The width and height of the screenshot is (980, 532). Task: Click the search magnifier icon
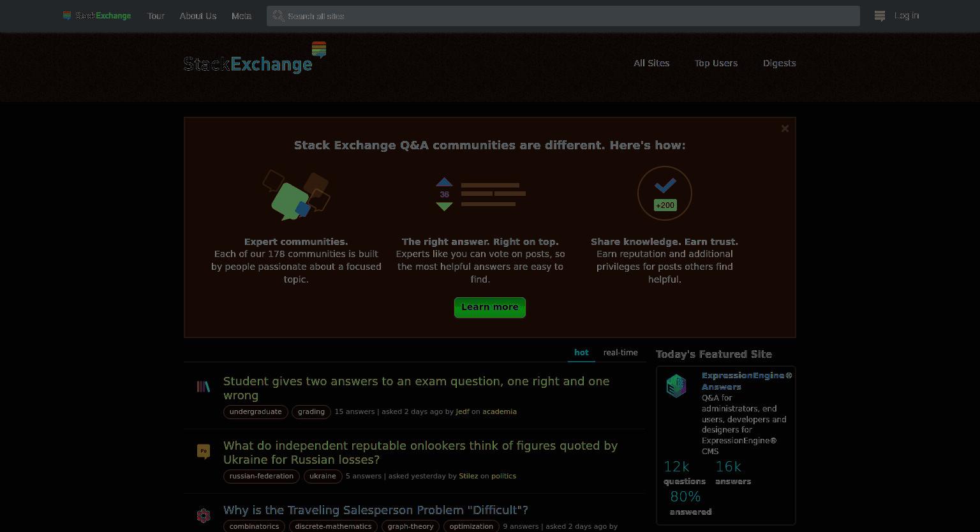(x=278, y=16)
